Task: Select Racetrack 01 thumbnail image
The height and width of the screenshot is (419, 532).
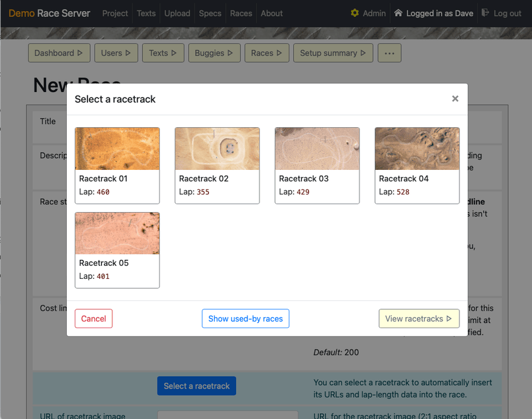Action: [x=117, y=149]
